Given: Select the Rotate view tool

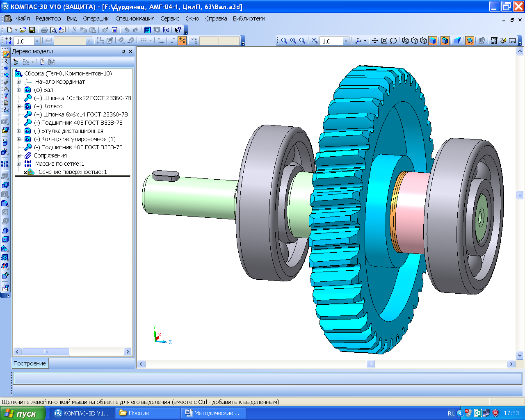Looking at the screenshot, I should 393,41.
